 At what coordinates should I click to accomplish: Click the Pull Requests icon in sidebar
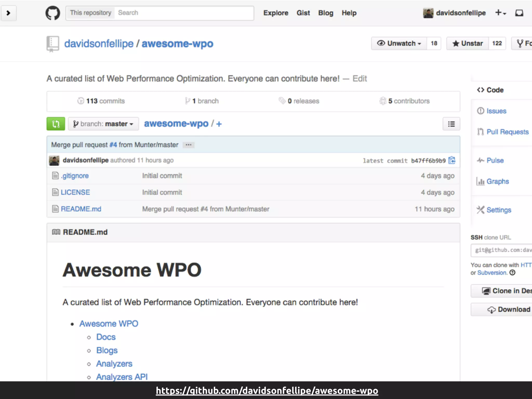(481, 132)
